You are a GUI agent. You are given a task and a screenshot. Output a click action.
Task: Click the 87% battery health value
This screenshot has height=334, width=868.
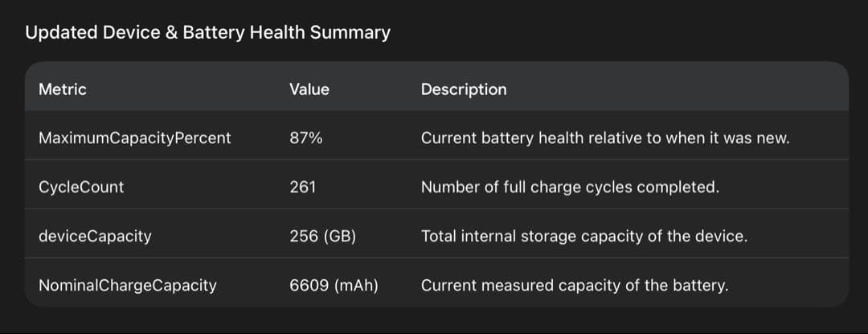(306, 138)
